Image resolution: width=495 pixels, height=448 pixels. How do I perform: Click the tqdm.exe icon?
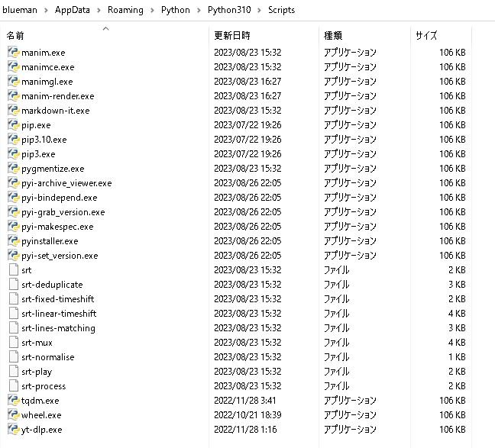tap(14, 401)
